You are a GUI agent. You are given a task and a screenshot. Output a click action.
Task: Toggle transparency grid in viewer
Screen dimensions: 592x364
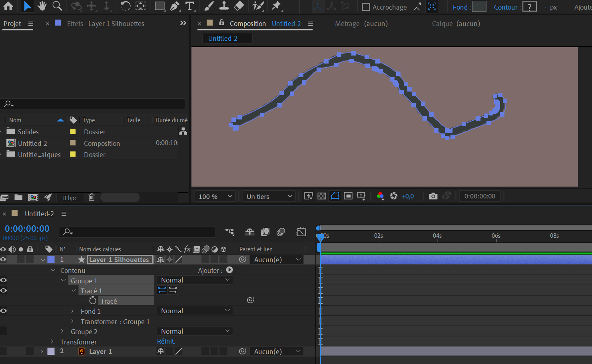click(322, 196)
